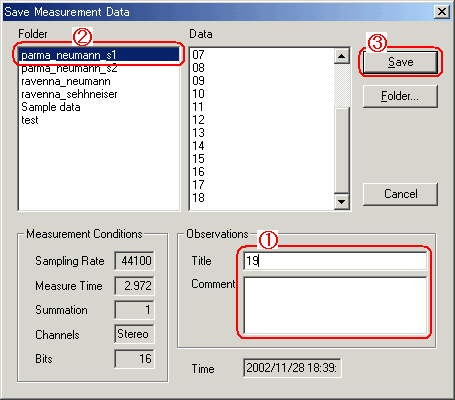Image resolution: width=455 pixels, height=400 pixels.
Task: Click the Sampling Rate value field
Action: tap(134, 261)
